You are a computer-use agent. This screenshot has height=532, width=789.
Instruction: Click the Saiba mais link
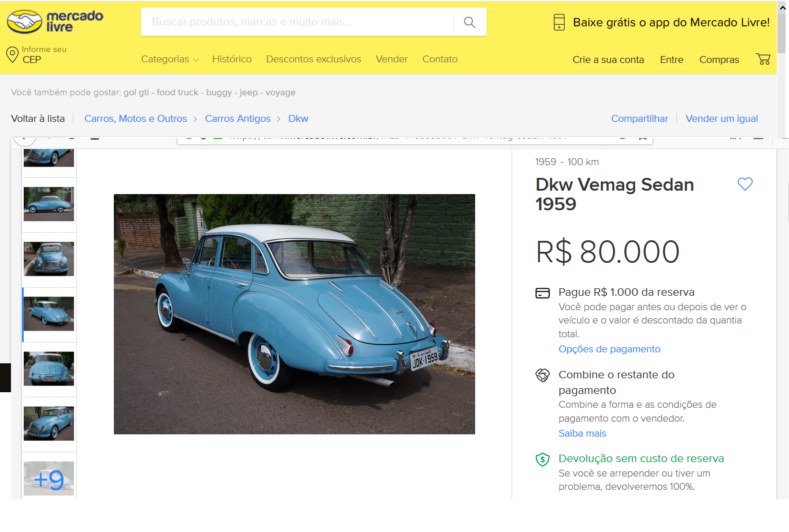[x=582, y=433]
